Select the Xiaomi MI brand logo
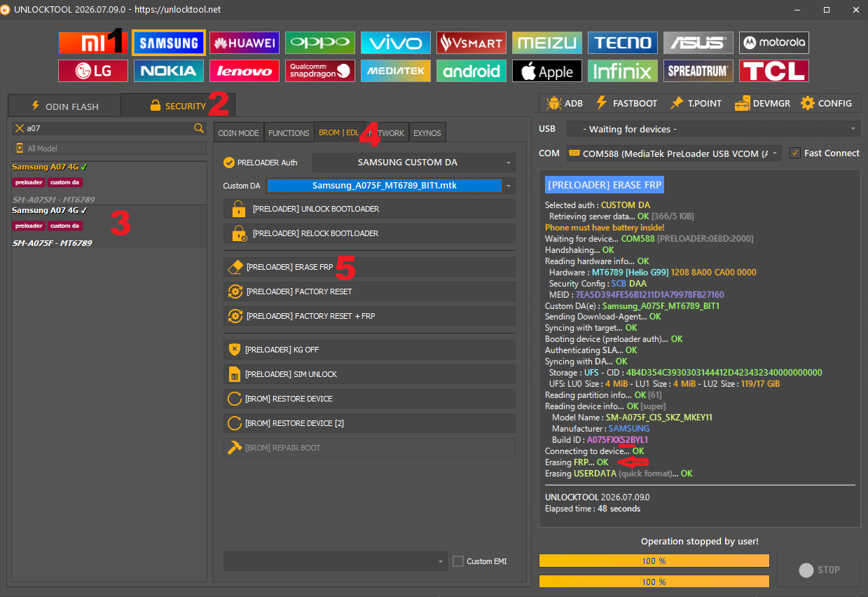Image resolution: width=868 pixels, height=597 pixels. pyautogui.click(x=93, y=43)
